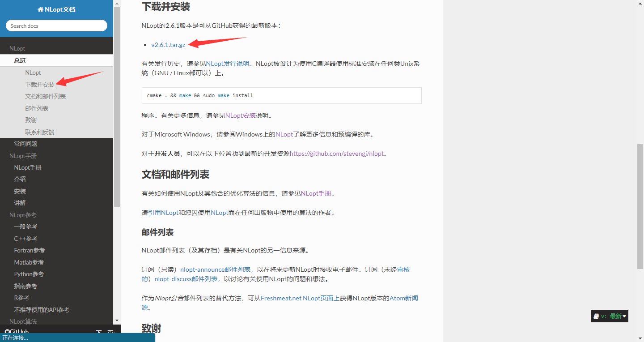This screenshot has height=342, width=644.
Task: Focus the Search docs input field
Action: coord(56,26)
